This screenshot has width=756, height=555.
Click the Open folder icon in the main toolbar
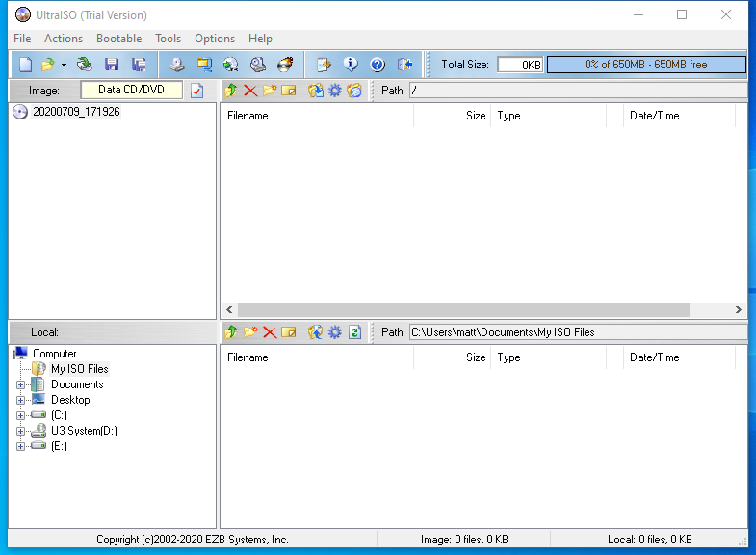(47, 65)
